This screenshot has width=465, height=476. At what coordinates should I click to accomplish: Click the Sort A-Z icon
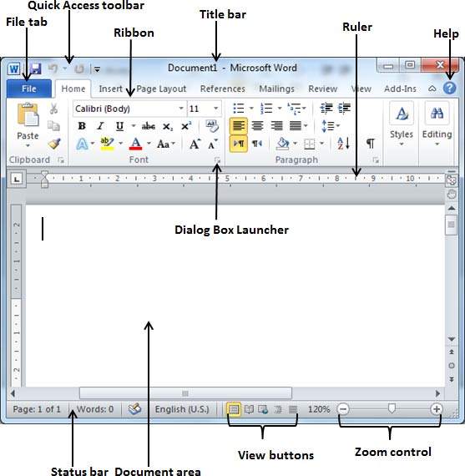point(344,144)
